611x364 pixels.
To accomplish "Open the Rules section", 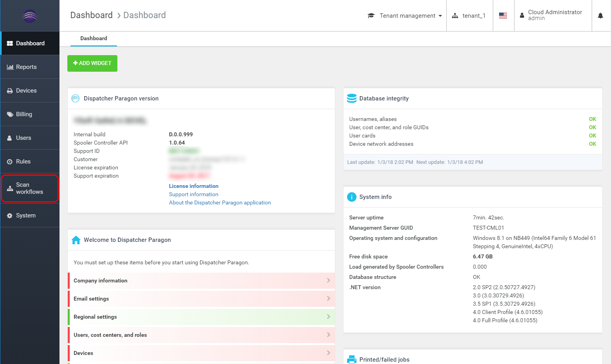I will pos(23,162).
